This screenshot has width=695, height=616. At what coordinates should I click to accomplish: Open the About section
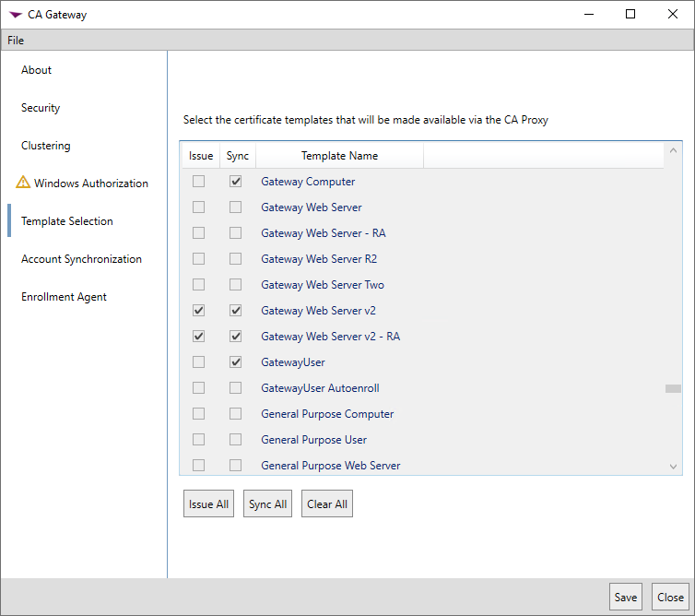[x=37, y=70]
